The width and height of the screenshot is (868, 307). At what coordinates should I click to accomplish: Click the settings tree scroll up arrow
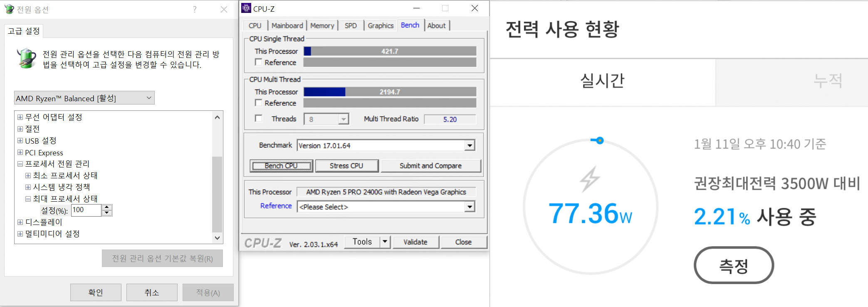pyautogui.click(x=217, y=117)
